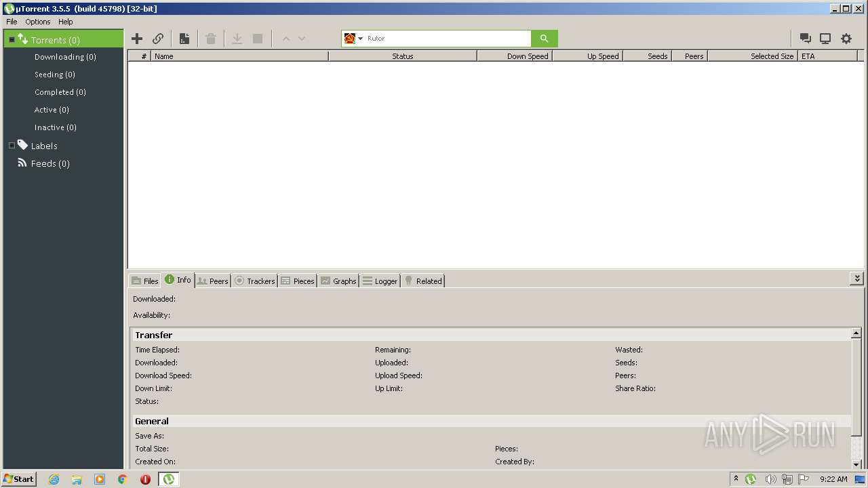Click the µTorrent taskbar button
This screenshot has height=488, width=868.
click(x=168, y=479)
